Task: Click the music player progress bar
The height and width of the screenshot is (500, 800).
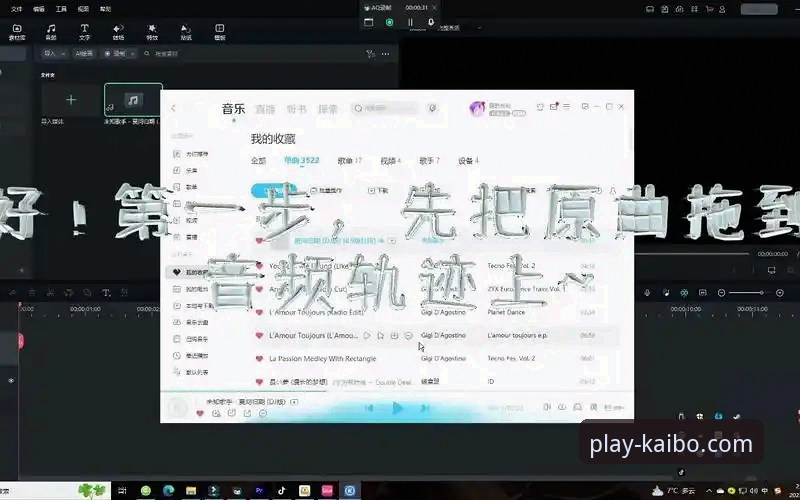Action: click(397, 393)
